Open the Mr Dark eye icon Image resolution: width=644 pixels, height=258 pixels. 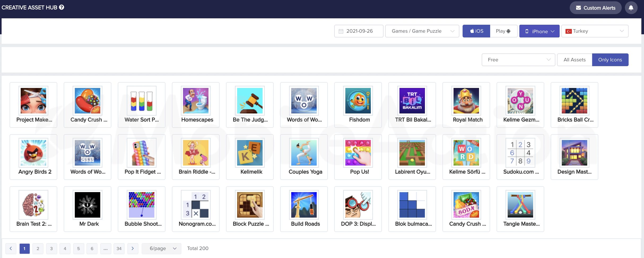88,205
